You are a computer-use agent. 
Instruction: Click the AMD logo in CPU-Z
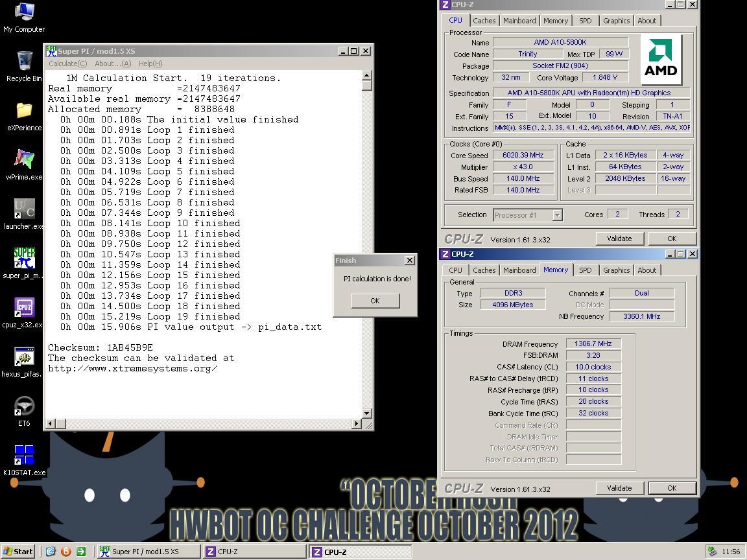pos(661,58)
